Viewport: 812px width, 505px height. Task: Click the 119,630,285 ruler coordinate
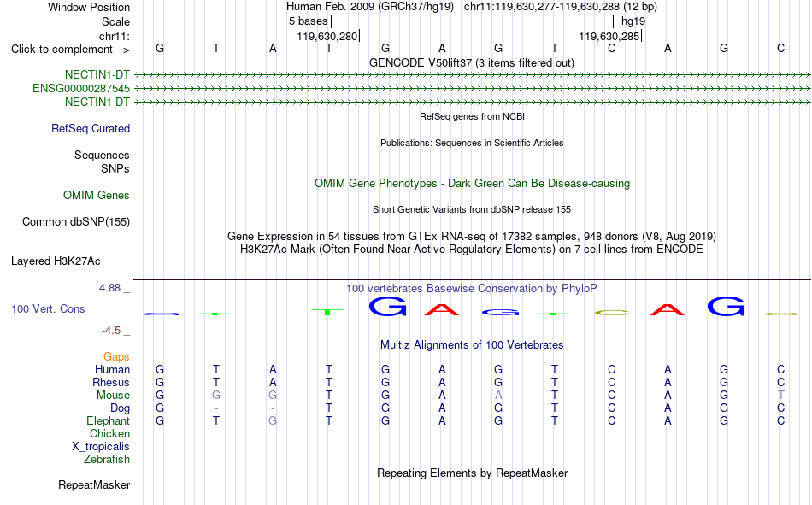click(609, 36)
